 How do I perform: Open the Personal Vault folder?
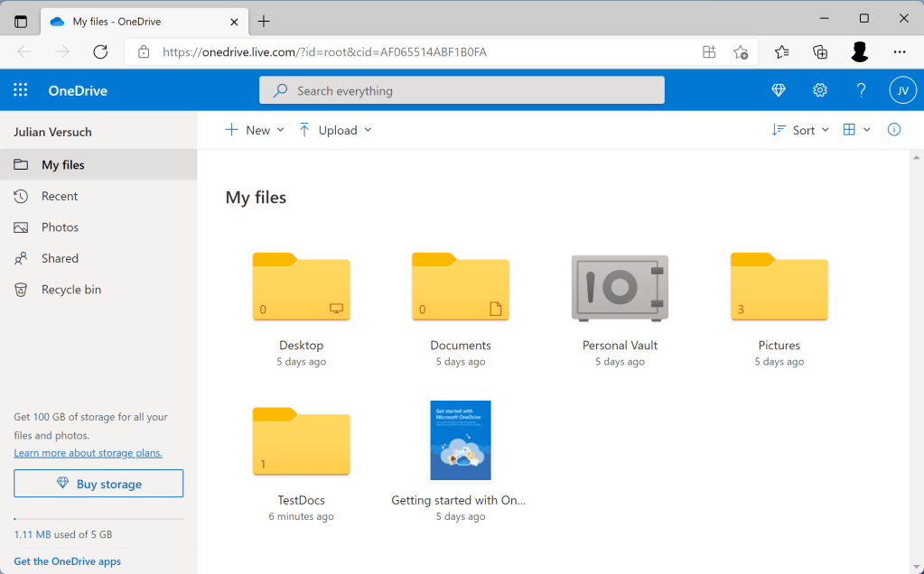[619, 289]
